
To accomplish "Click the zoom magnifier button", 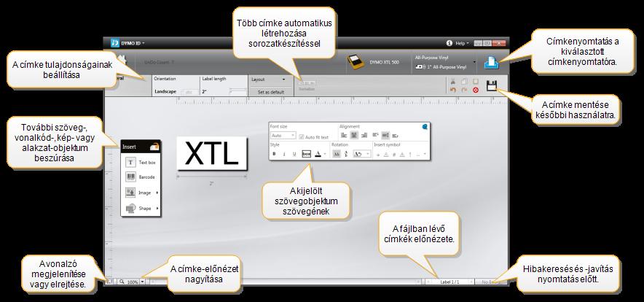I will (122, 282).
